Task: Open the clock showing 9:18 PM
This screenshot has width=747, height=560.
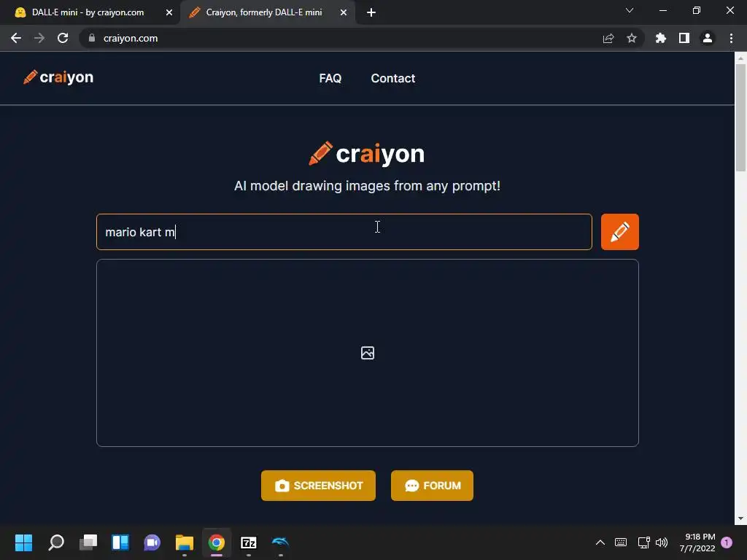Action: (697, 542)
